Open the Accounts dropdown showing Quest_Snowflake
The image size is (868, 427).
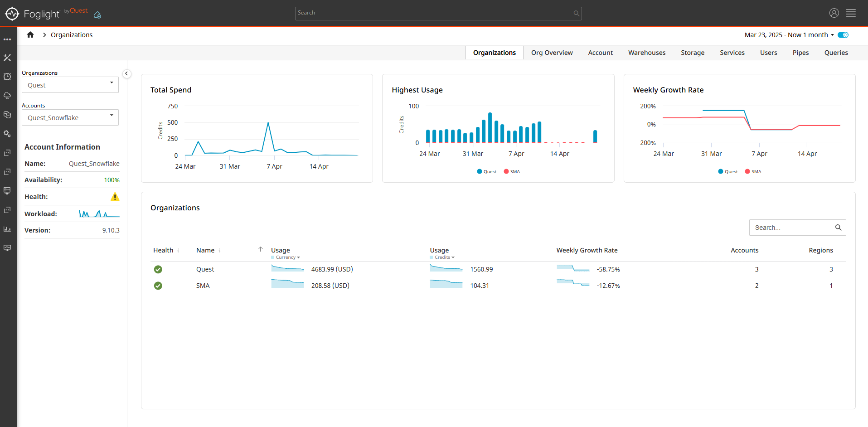click(x=70, y=117)
